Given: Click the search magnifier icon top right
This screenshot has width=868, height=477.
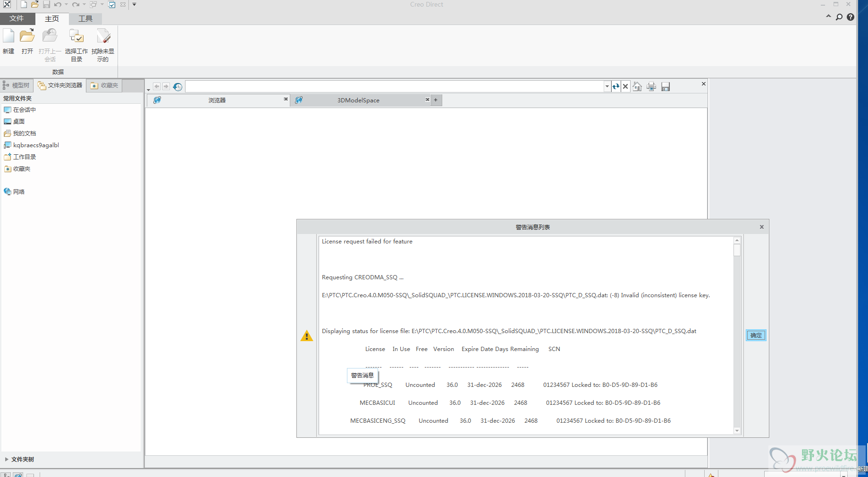Looking at the screenshot, I should [839, 17].
